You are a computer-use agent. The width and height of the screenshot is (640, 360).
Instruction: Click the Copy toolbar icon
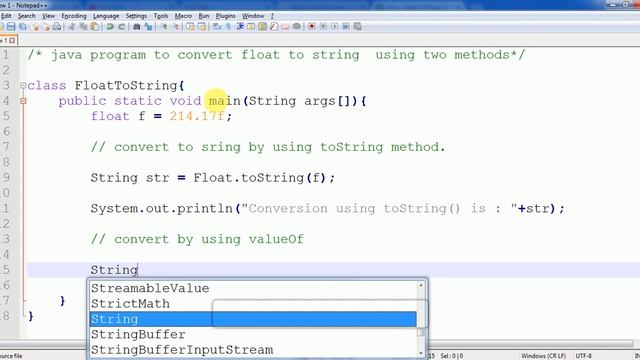click(83, 27)
